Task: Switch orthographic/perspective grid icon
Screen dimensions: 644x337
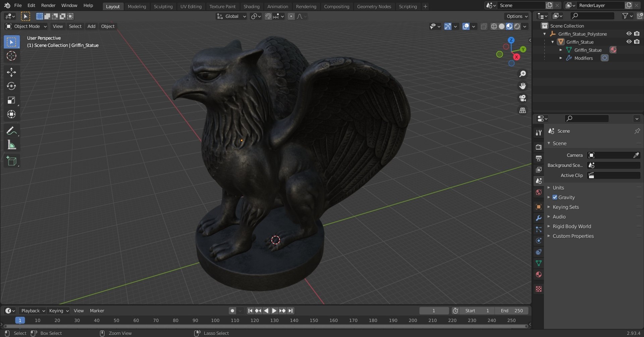Action: (x=523, y=110)
